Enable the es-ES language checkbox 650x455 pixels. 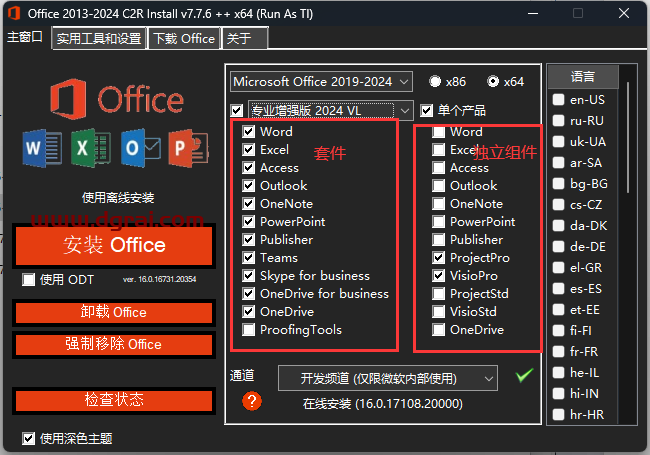coord(558,288)
